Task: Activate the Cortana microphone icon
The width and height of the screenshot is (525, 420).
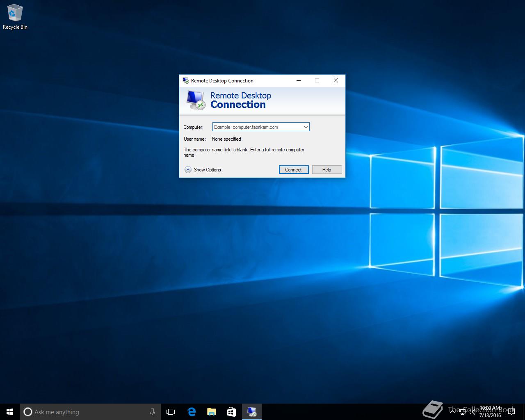Action: pos(152,412)
